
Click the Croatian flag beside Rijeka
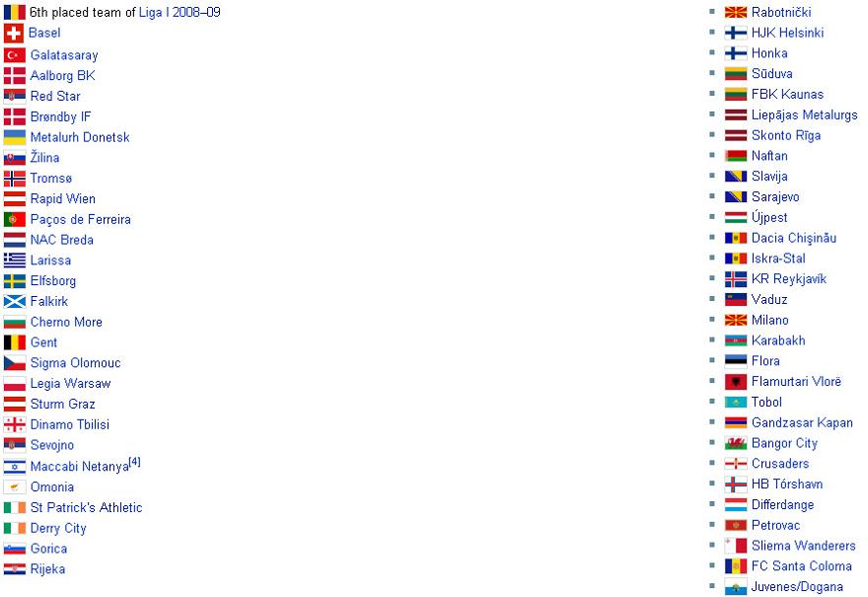pyautogui.click(x=15, y=568)
